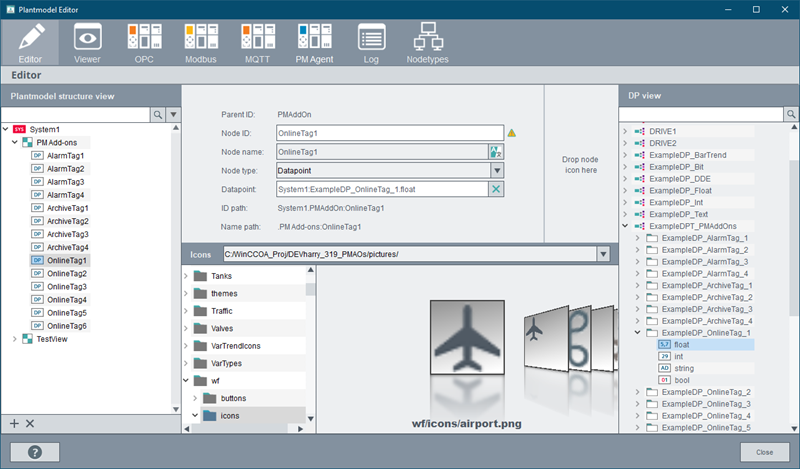Screen dimensions: 800x469
Task: Click the Close button
Action: click(764, 451)
